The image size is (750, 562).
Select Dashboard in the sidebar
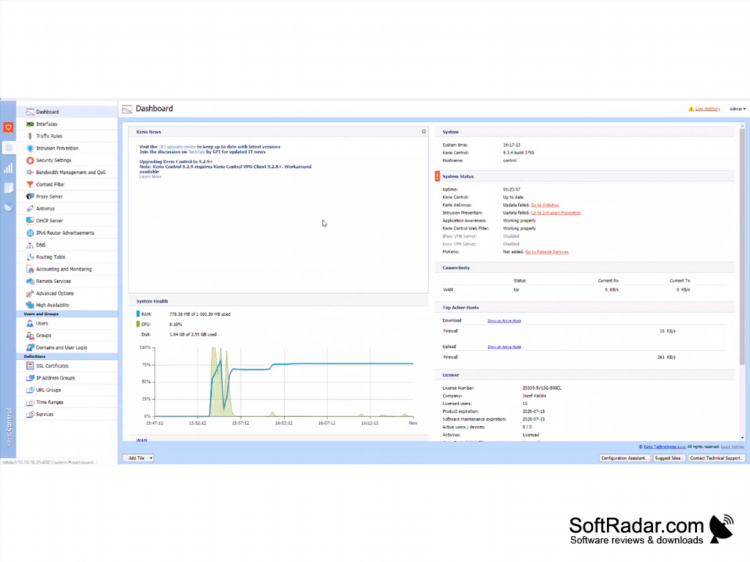[67, 112]
